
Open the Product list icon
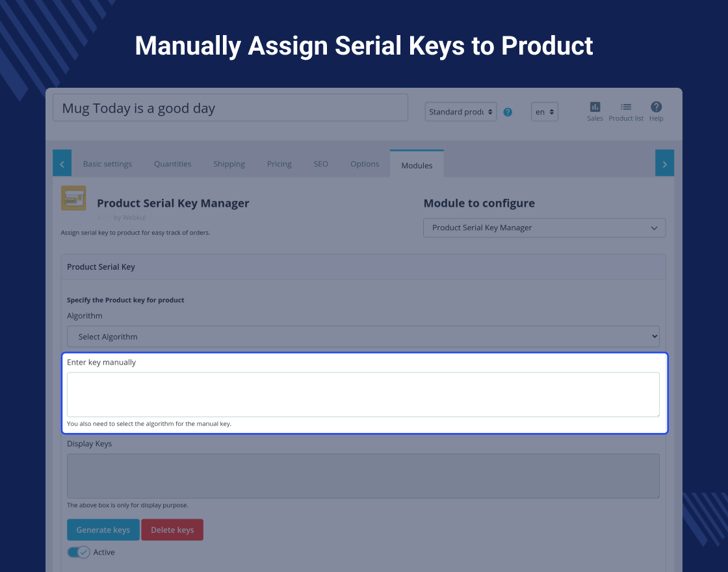[626, 112]
